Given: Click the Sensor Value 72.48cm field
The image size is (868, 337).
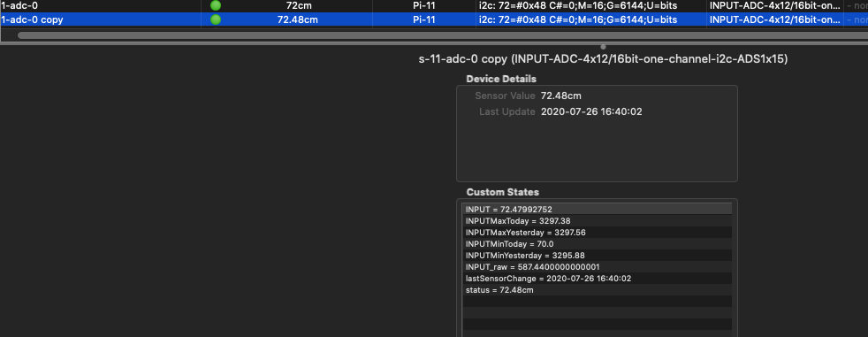Looking at the screenshot, I should (560, 96).
